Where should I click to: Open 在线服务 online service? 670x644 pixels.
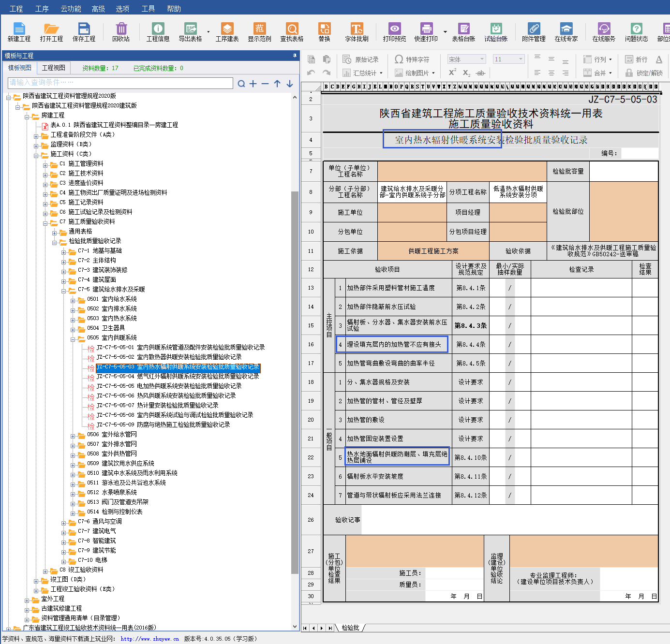click(604, 32)
